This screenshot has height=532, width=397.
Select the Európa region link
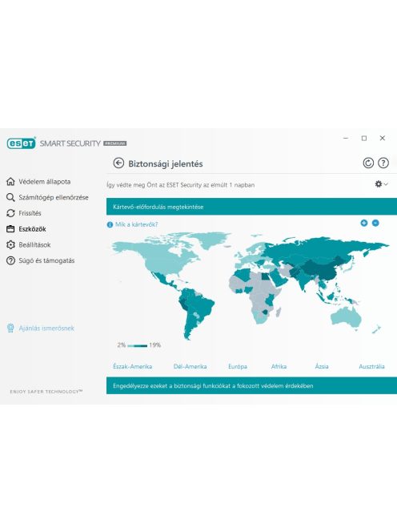click(238, 366)
